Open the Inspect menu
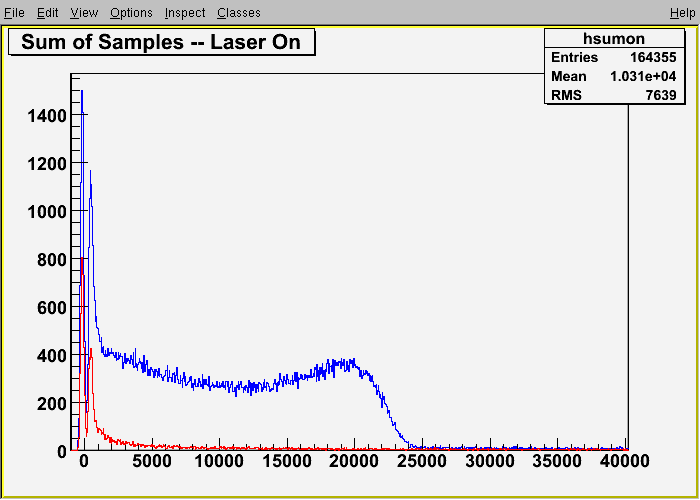 pos(185,13)
